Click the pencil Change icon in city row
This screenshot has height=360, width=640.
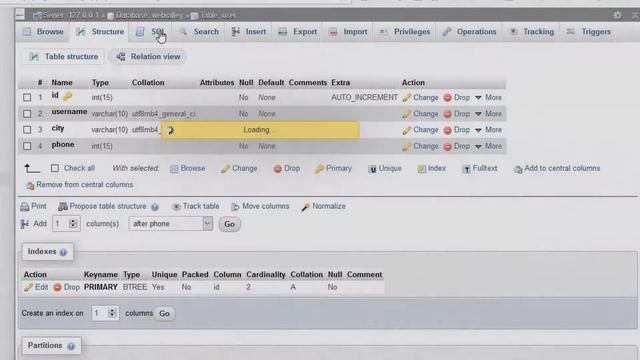click(406, 130)
